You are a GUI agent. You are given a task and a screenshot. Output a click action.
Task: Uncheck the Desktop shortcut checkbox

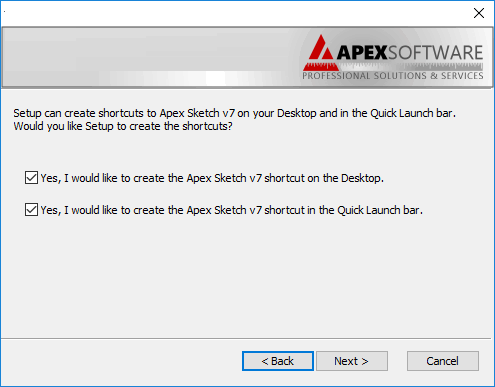31,178
